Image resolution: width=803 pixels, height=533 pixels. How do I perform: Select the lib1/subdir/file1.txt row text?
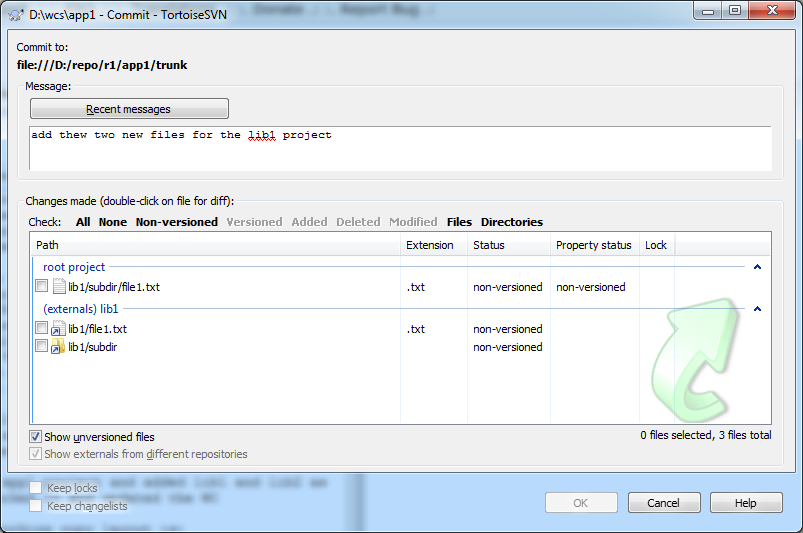coord(114,287)
